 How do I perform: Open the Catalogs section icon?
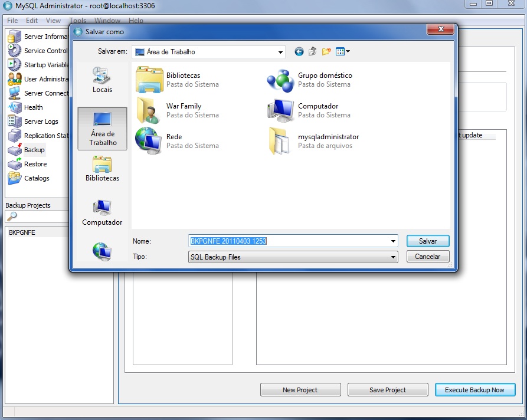point(14,178)
